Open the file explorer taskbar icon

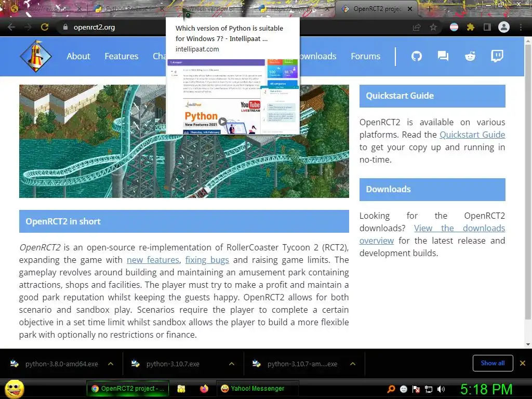181,389
